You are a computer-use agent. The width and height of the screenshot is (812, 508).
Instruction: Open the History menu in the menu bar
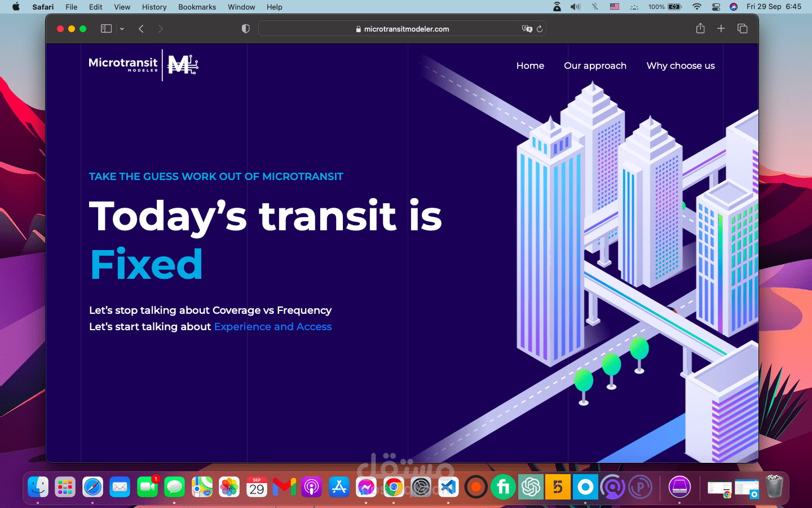tap(154, 7)
